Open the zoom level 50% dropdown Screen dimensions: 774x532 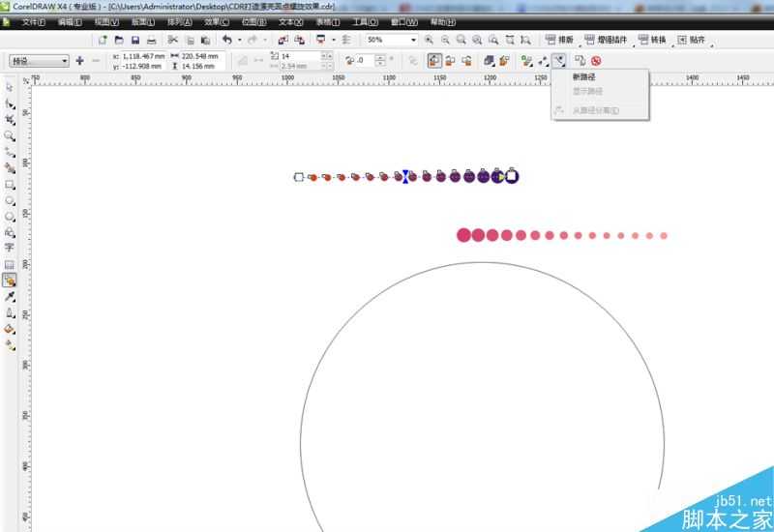pos(413,40)
